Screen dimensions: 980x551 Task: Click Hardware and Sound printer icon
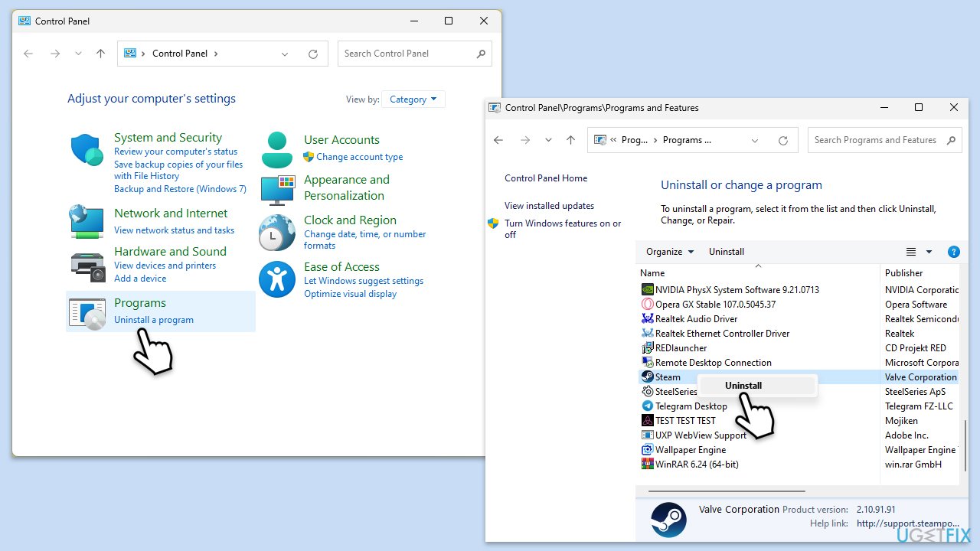click(87, 266)
